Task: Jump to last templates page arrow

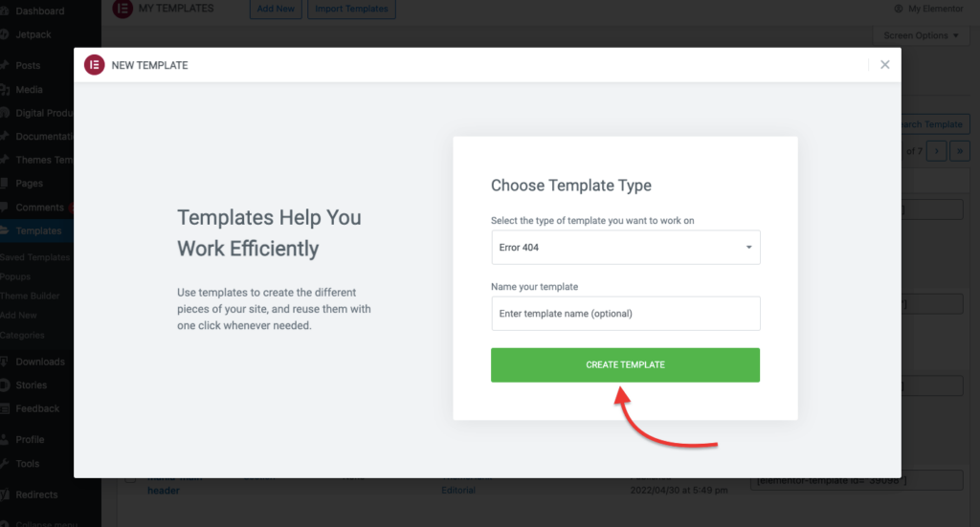Action: point(959,151)
